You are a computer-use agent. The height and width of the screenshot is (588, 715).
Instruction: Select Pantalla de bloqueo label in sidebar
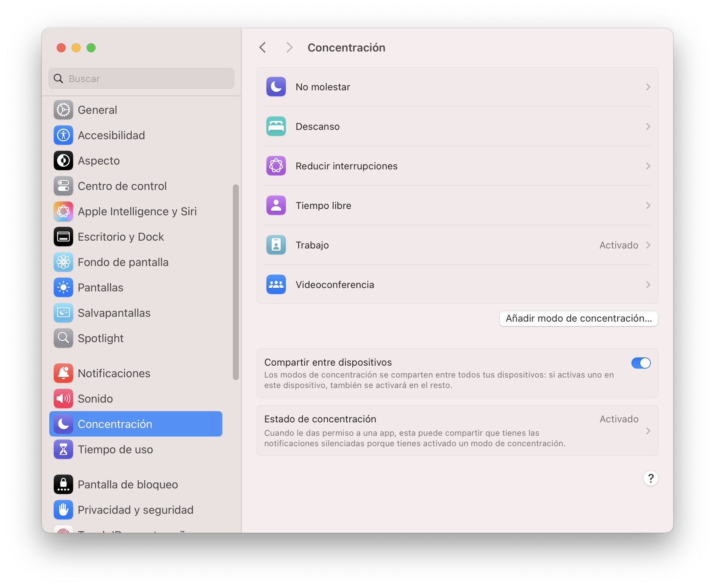coord(128,485)
